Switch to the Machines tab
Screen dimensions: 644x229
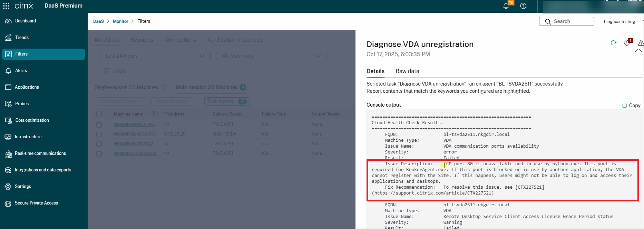tap(107, 40)
